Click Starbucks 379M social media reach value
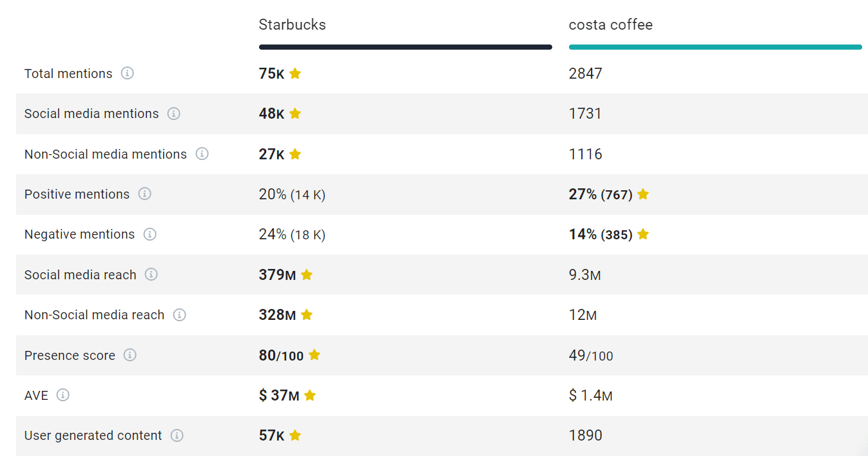The width and height of the screenshot is (868, 456). coord(277,275)
